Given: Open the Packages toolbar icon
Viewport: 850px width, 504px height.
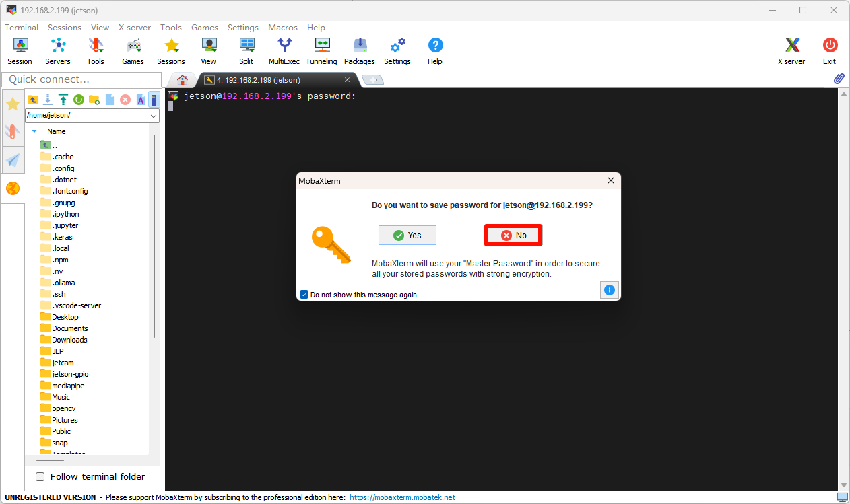Looking at the screenshot, I should point(360,51).
